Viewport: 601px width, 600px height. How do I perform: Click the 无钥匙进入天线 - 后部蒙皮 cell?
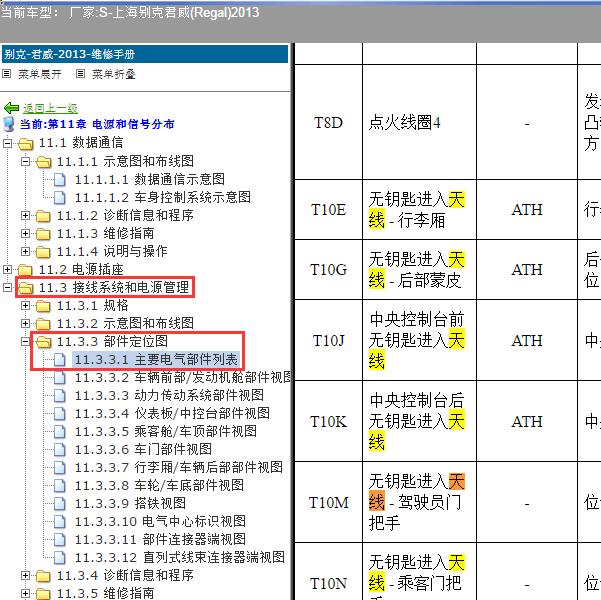(x=419, y=270)
